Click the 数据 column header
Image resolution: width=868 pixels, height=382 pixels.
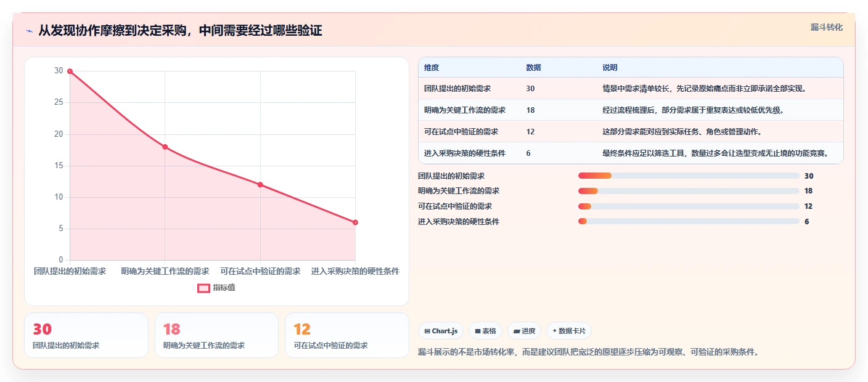pos(534,68)
